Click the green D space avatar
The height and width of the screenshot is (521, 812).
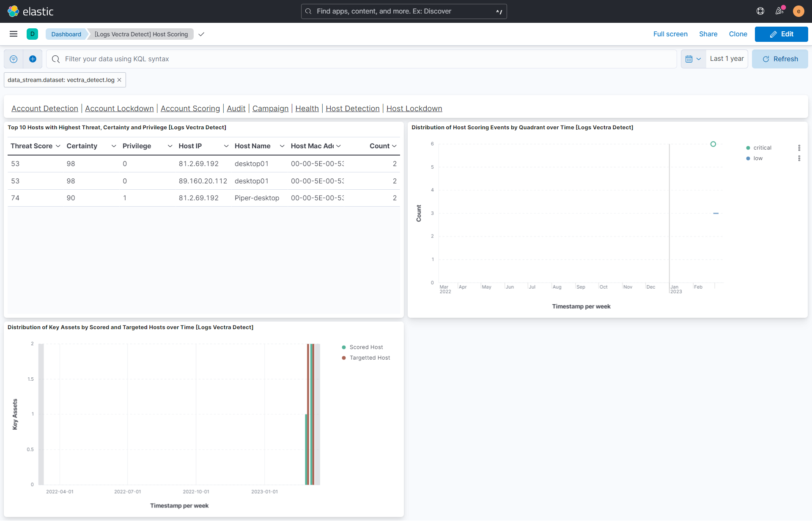(33, 34)
